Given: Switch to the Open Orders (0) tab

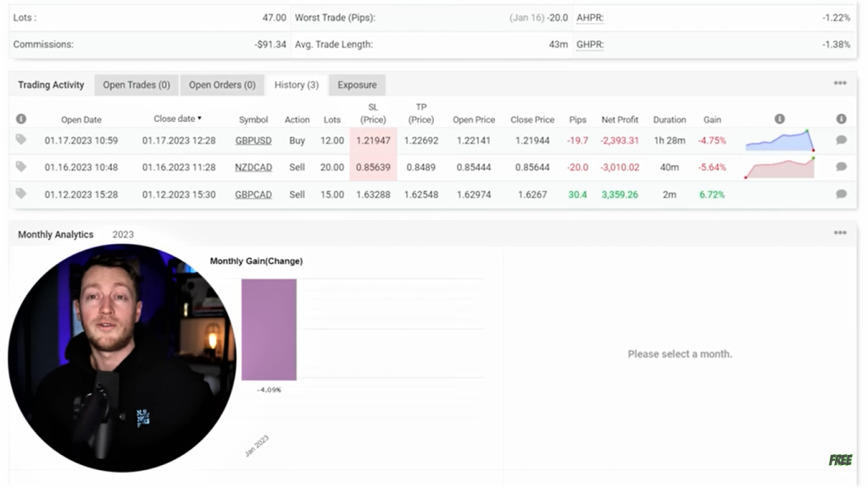Looking at the screenshot, I should pos(222,85).
